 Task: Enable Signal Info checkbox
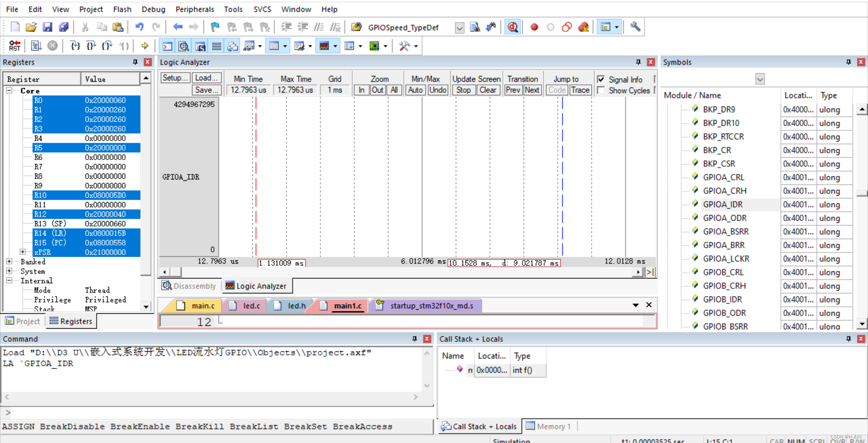coord(601,79)
